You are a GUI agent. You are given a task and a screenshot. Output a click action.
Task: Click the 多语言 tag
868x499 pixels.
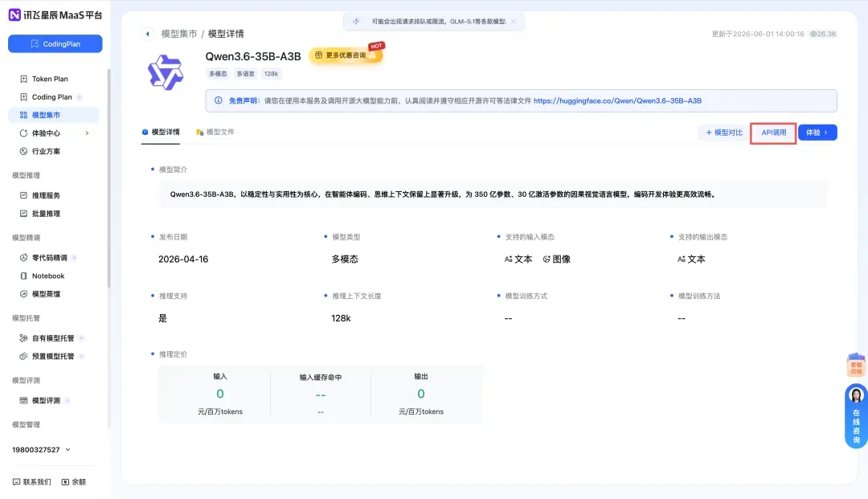pos(245,74)
